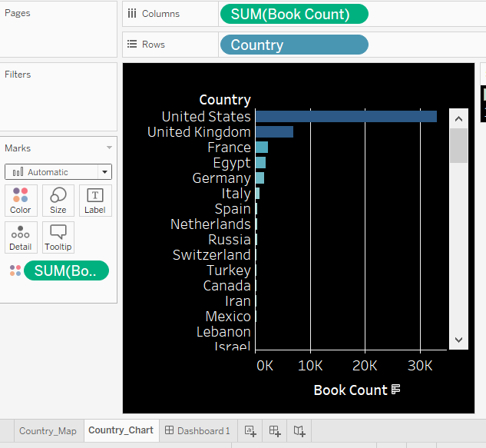Image resolution: width=486 pixels, height=448 pixels.
Task: Click the 0K axis tick label
Action: pyautogui.click(x=265, y=366)
